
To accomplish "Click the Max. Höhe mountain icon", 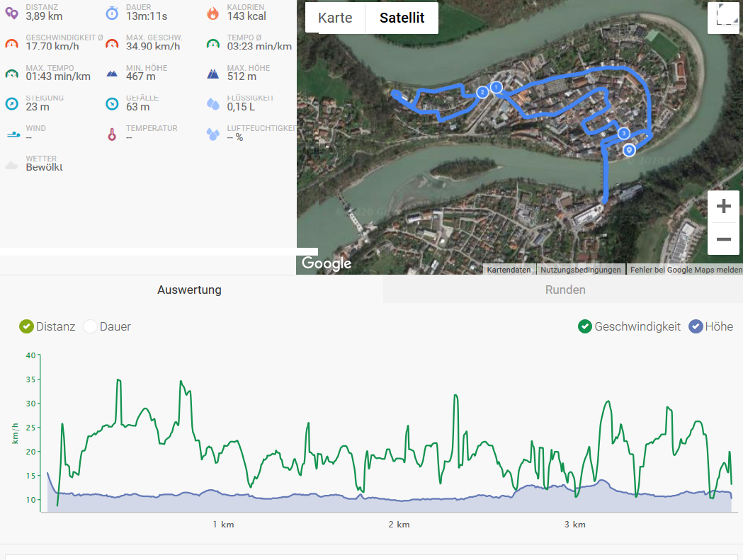I will [212, 74].
